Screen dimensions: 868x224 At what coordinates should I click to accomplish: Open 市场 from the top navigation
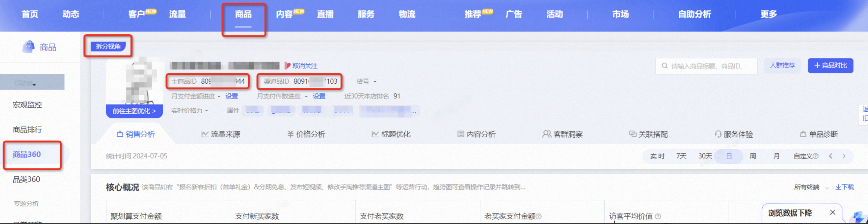click(x=620, y=14)
